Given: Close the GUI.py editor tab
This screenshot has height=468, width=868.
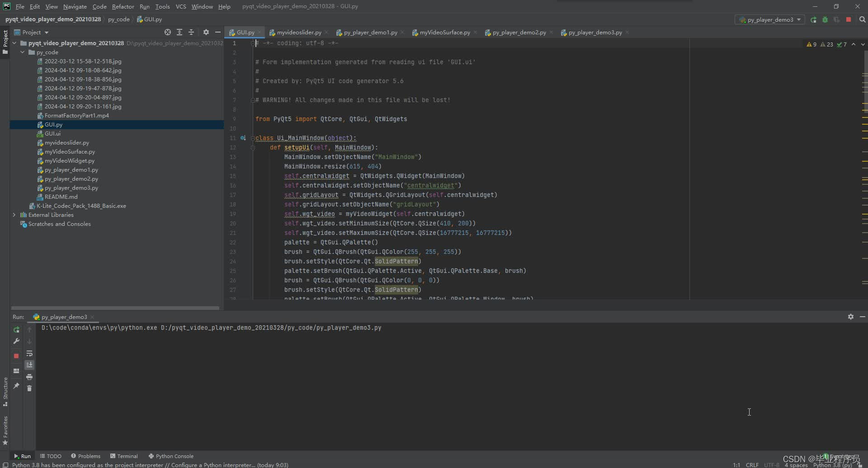Looking at the screenshot, I should point(259,32).
